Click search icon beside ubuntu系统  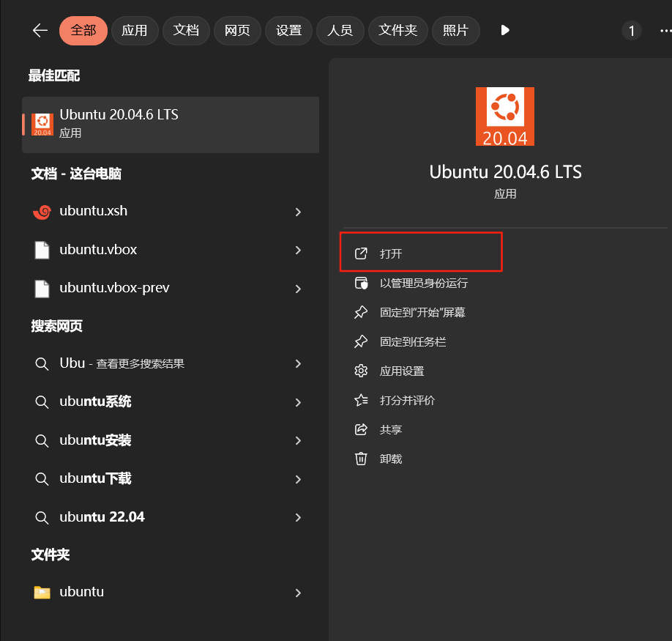(42, 402)
